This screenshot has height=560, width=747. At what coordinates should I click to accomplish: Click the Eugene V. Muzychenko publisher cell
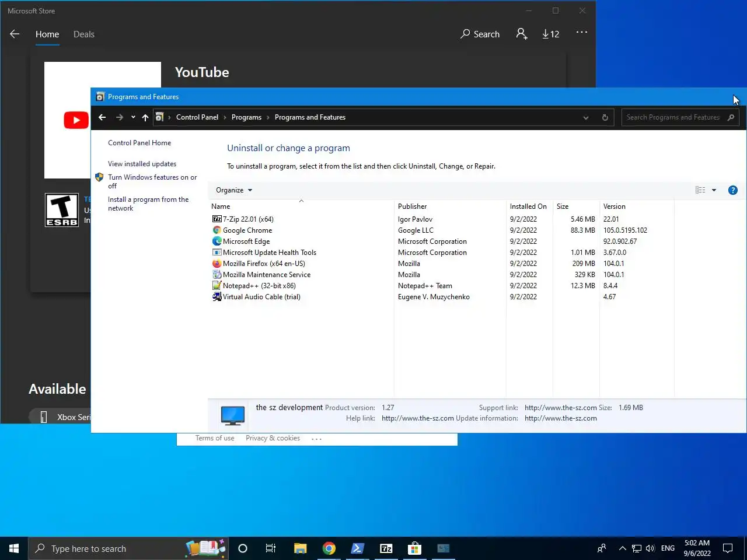(x=434, y=297)
